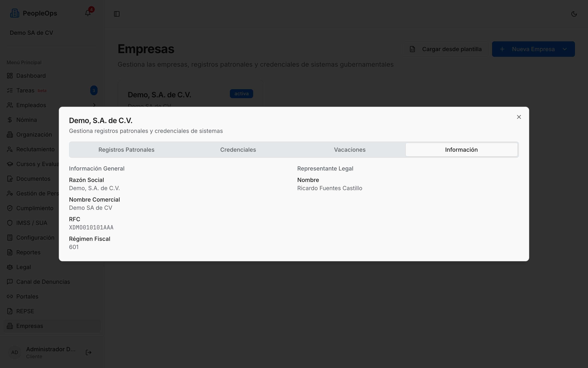Click the logout arrow icon
Image resolution: width=588 pixels, height=368 pixels.
point(89,353)
